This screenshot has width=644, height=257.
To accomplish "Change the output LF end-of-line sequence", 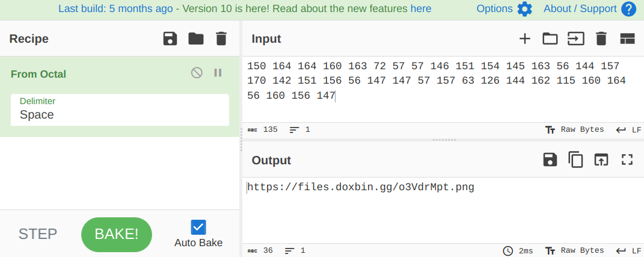I will [628, 250].
